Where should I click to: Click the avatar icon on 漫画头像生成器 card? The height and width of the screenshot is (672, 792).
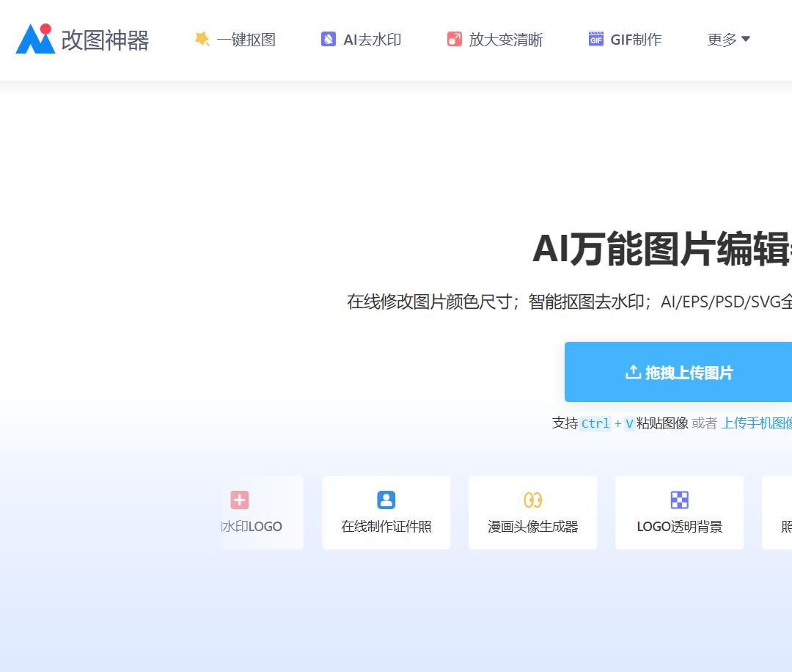[533, 500]
